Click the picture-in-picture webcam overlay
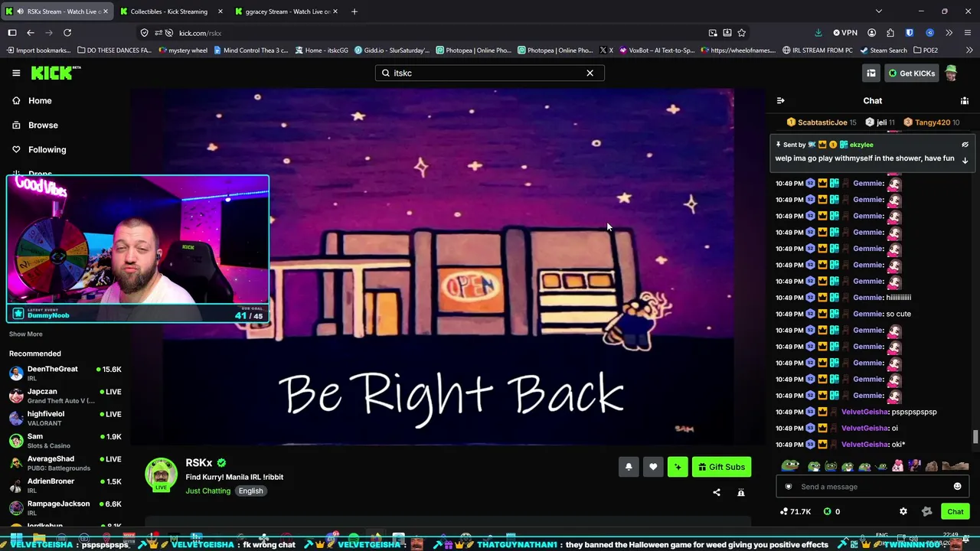This screenshot has height=551, width=980. pos(138,249)
